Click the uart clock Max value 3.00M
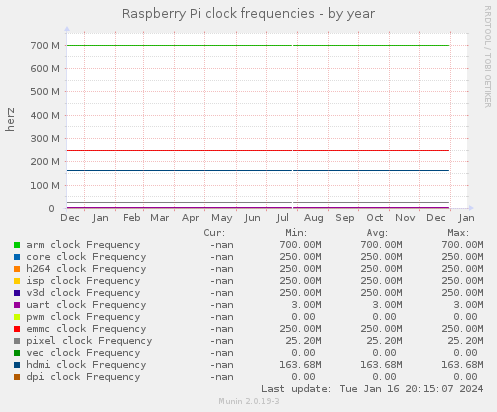Image resolution: width=497 pixels, height=412 pixels. click(x=468, y=305)
